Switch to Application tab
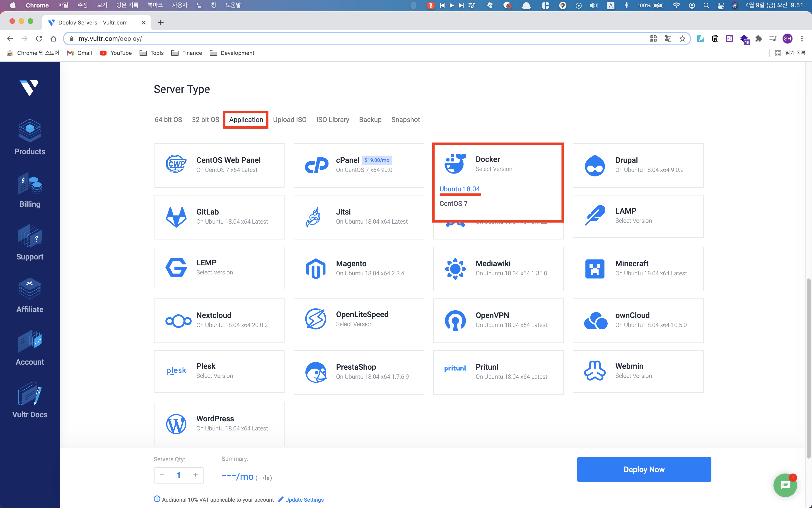 pyautogui.click(x=246, y=120)
